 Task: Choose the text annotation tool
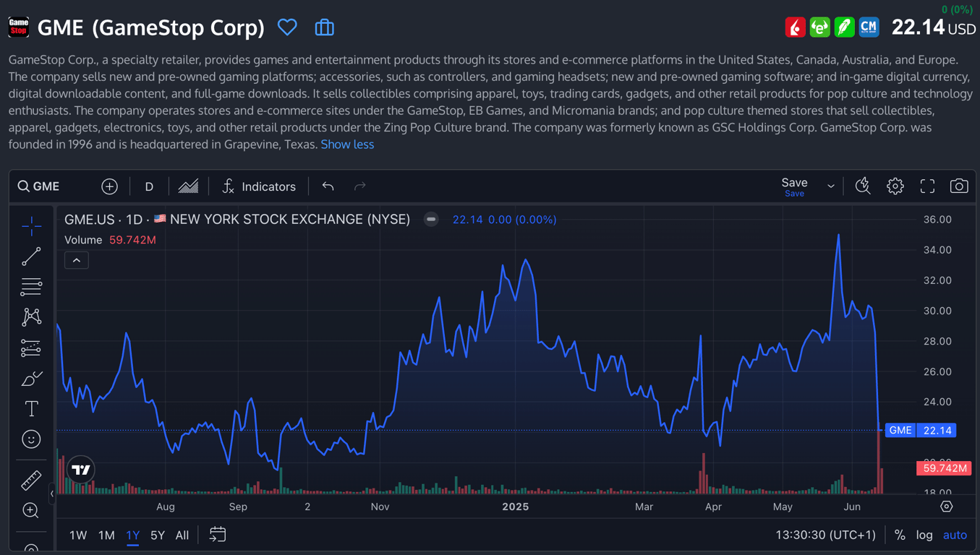tap(31, 409)
